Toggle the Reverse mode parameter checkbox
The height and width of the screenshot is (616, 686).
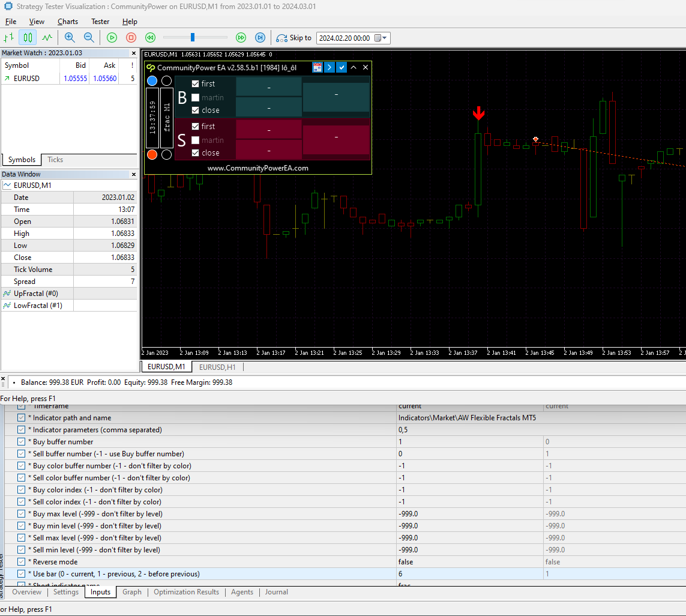coord(21,562)
